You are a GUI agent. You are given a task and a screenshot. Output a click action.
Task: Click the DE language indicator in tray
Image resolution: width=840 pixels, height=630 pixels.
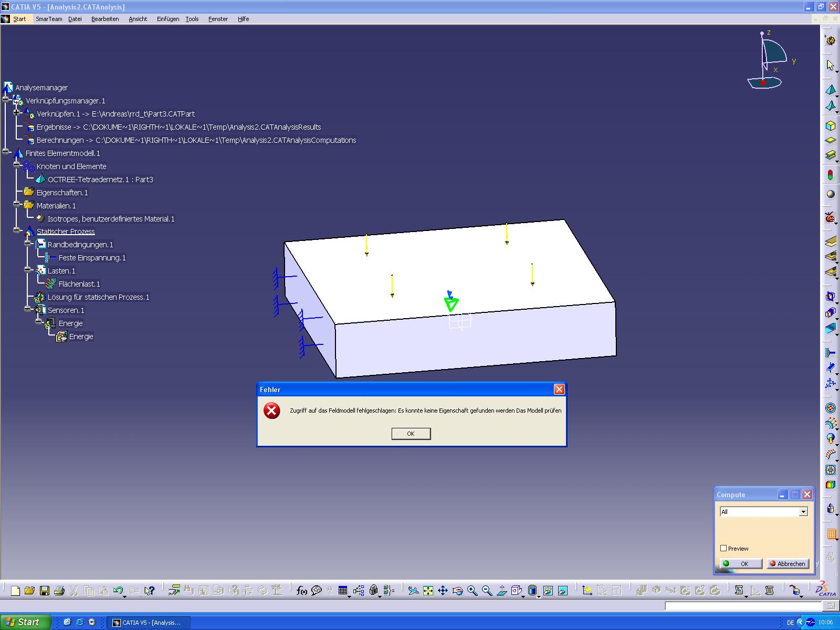pyautogui.click(x=790, y=623)
